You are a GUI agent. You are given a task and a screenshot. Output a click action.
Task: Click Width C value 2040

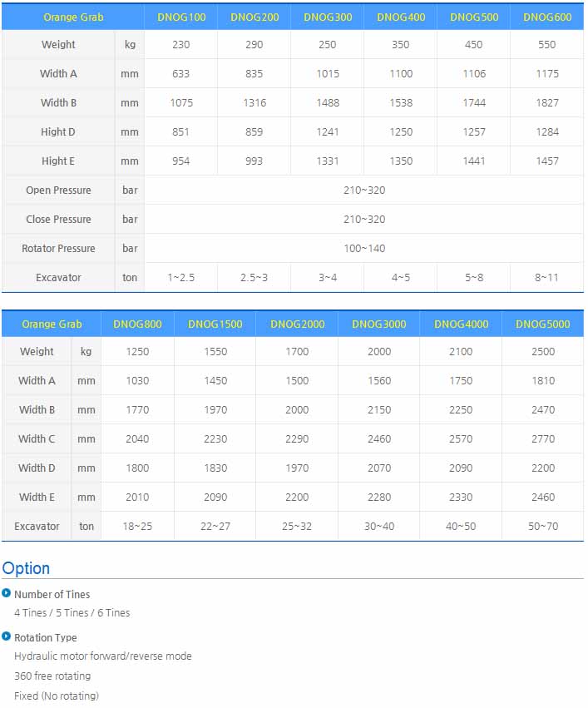pyautogui.click(x=137, y=439)
